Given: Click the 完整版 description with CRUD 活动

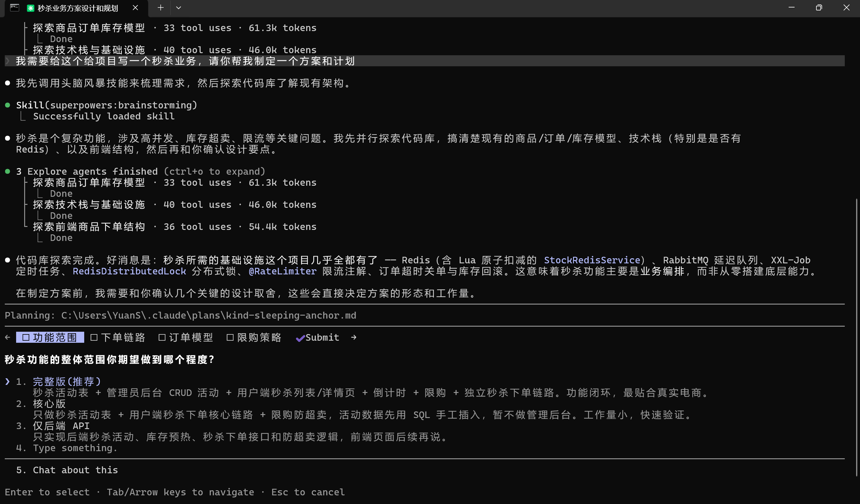Looking at the screenshot, I should 371,393.
